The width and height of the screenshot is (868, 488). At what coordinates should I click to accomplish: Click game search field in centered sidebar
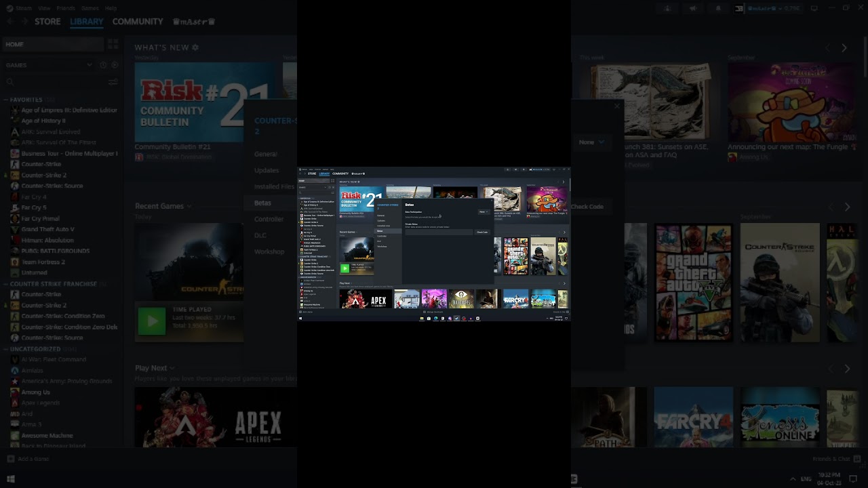tap(314, 192)
